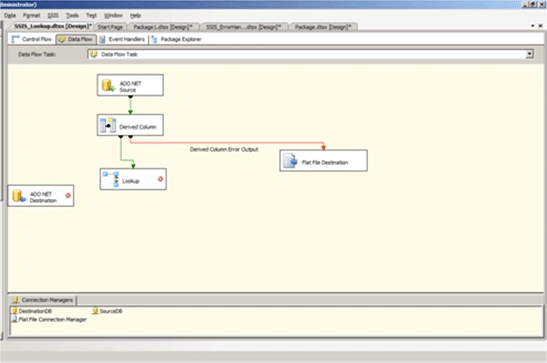Open the Format menu
The image size is (547, 363).
tap(31, 15)
